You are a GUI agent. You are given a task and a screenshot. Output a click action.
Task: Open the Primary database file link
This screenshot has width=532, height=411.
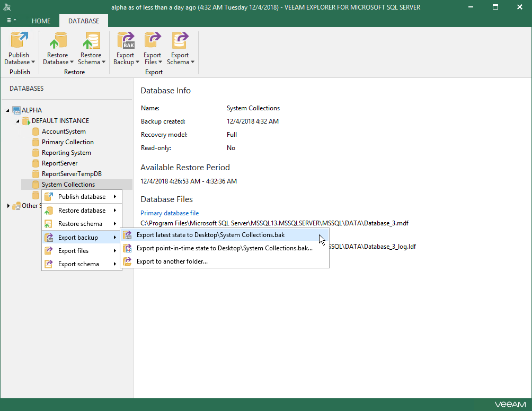170,213
